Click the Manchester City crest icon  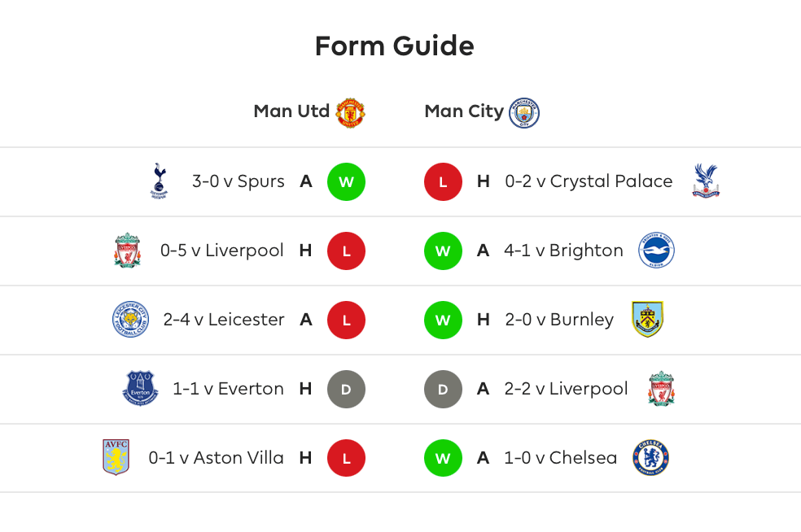pyautogui.click(x=523, y=112)
